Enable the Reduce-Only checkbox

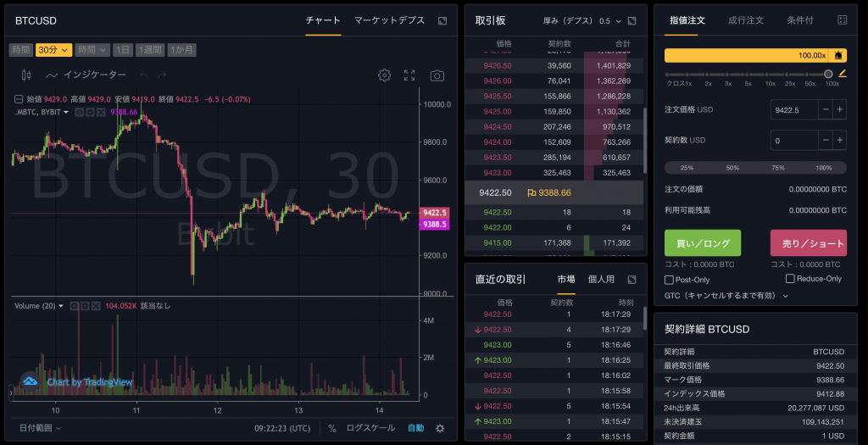tap(790, 279)
